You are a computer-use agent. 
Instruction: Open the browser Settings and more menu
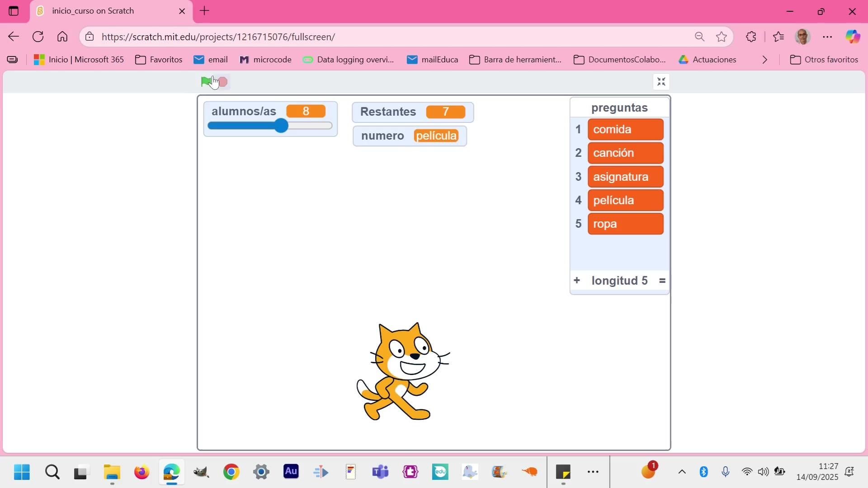pyautogui.click(x=827, y=37)
